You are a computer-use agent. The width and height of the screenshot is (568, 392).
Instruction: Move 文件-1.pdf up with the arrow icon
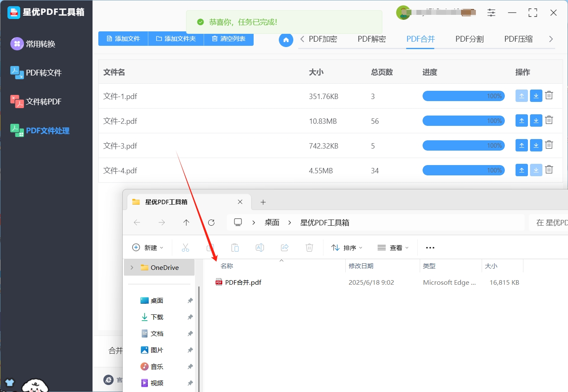(522, 96)
